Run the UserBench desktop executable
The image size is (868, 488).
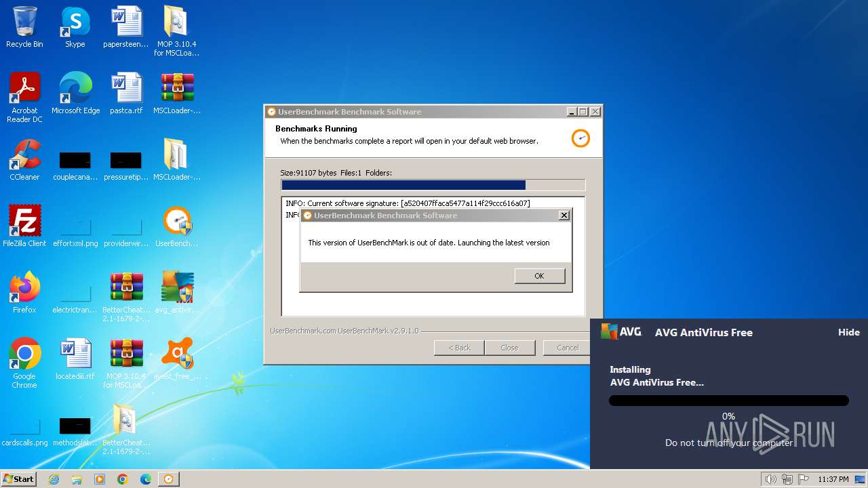point(177,226)
